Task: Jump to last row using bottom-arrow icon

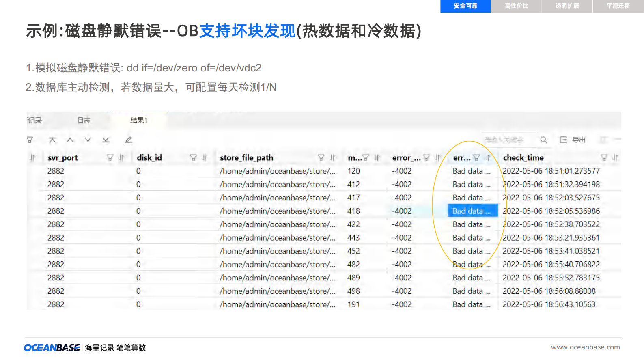Action: pyautogui.click(x=106, y=140)
